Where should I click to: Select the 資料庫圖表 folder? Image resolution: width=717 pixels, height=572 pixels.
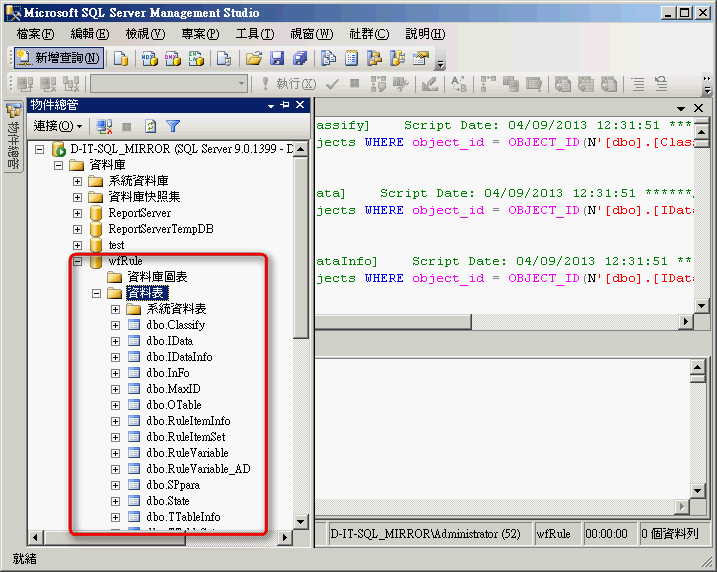pos(157,277)
